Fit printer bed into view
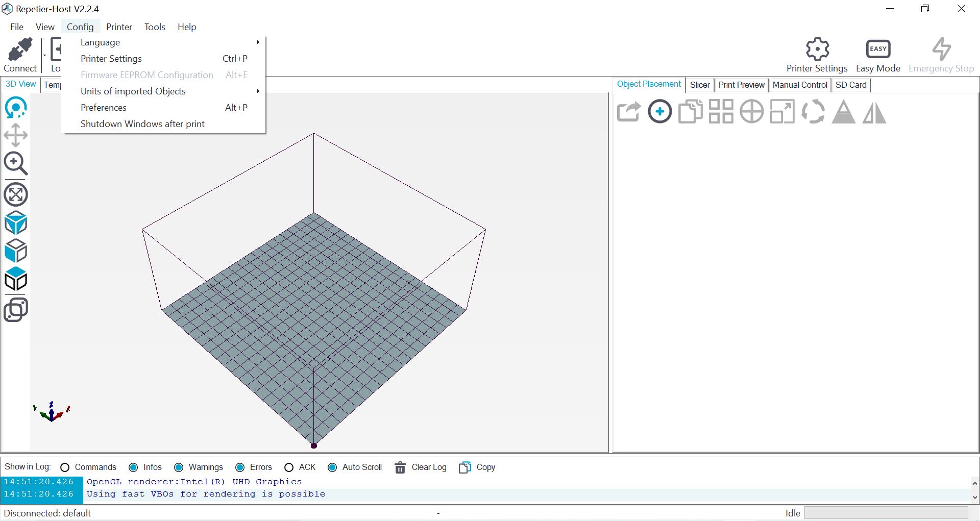 16,194
